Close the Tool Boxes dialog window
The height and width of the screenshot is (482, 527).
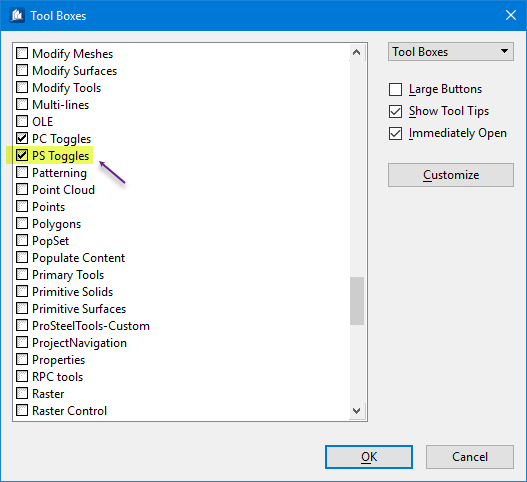pos(511,15)
